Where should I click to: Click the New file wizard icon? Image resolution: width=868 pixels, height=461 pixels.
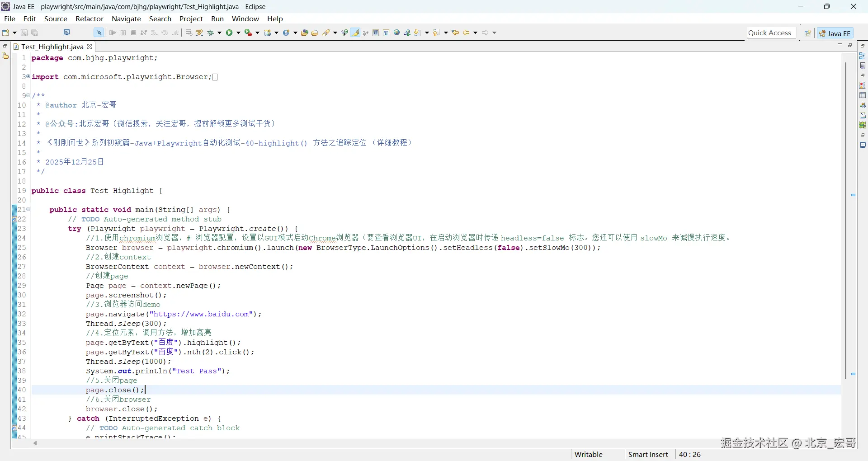click(6, 33)
